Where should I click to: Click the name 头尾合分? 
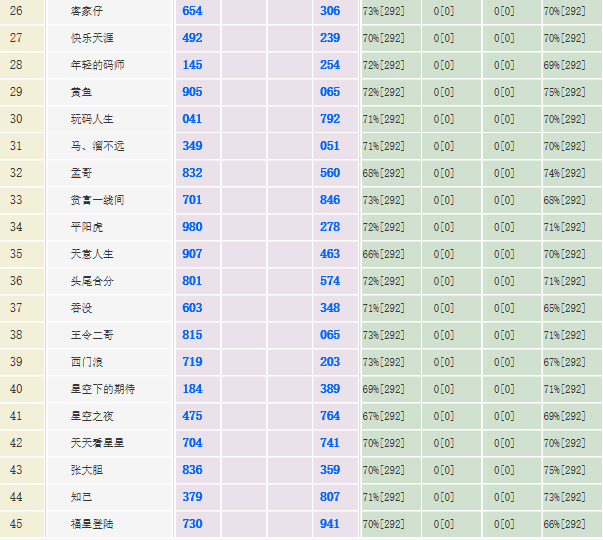pyautogui.click(x=92, y=281)
